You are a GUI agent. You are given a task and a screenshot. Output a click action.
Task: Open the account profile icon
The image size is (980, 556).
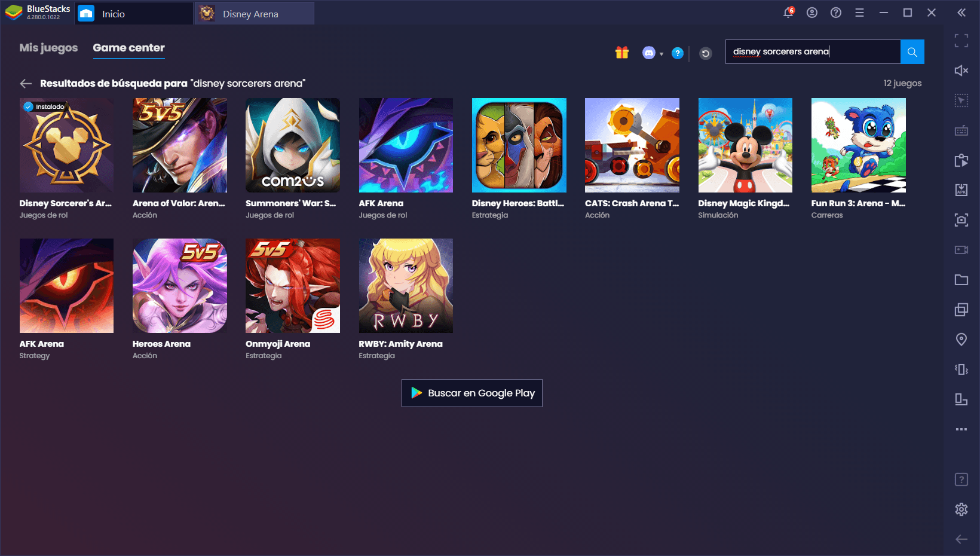[x=812, y=13]
